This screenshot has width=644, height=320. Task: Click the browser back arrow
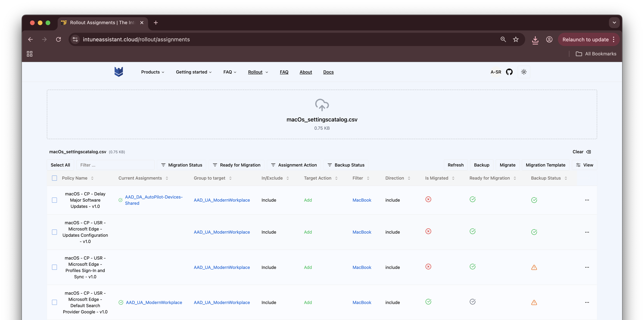(31, 40)
